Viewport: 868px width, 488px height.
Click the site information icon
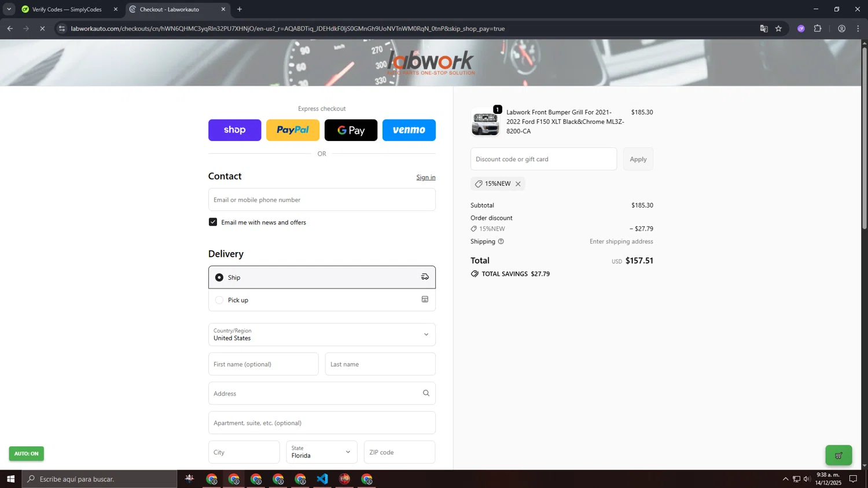point(62,28)
